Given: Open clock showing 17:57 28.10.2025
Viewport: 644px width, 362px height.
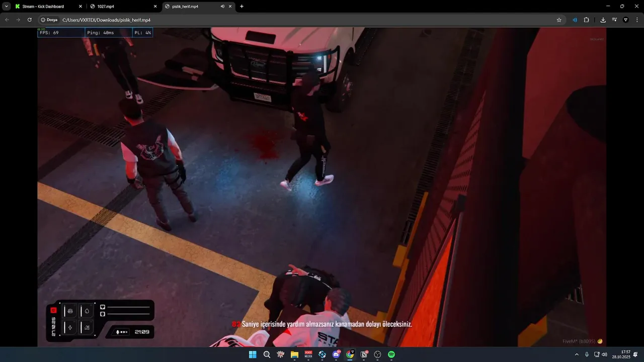Looking at the screenshot, I should pos(621,354).
